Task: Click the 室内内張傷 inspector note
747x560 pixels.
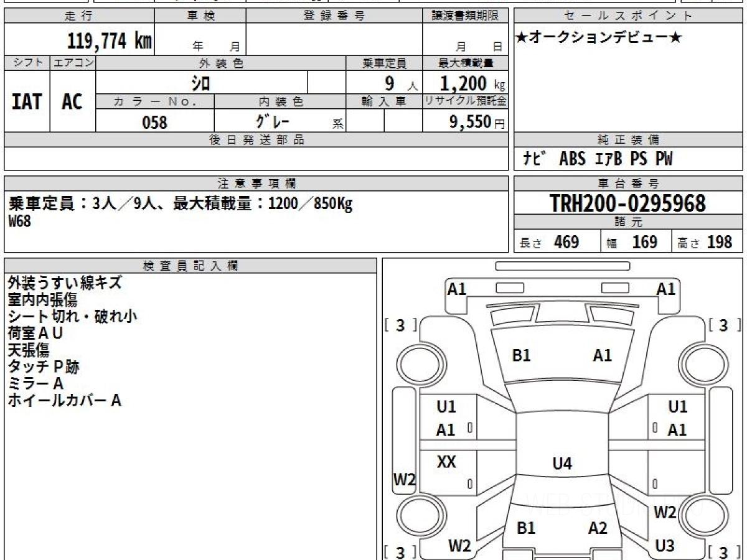Action: pyautogui.click(x=42, y=299)
